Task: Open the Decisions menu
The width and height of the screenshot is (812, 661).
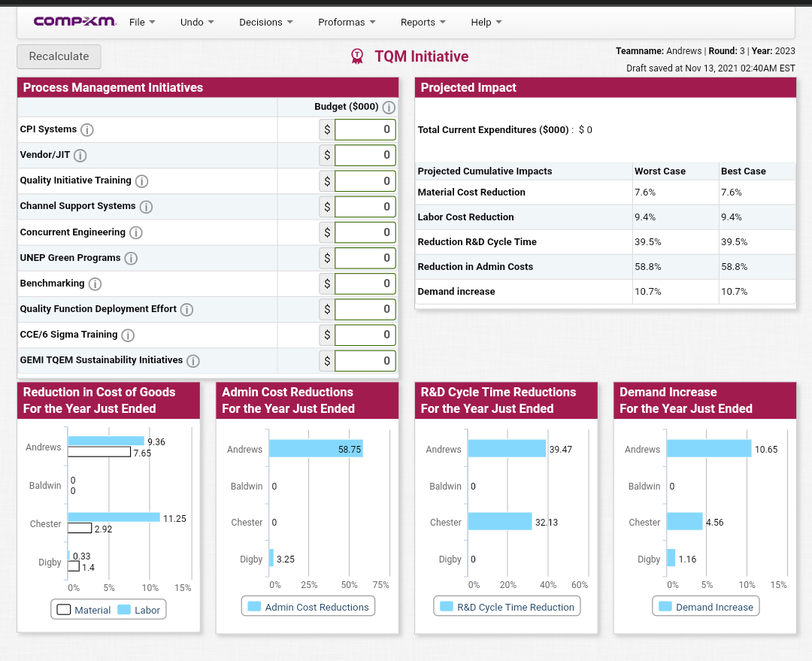Action: click(265, 23)
